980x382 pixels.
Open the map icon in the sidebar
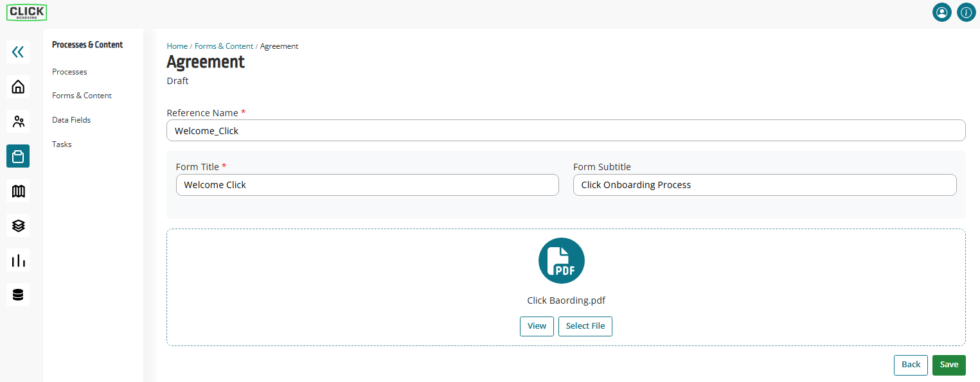click(x=18, y=191)
